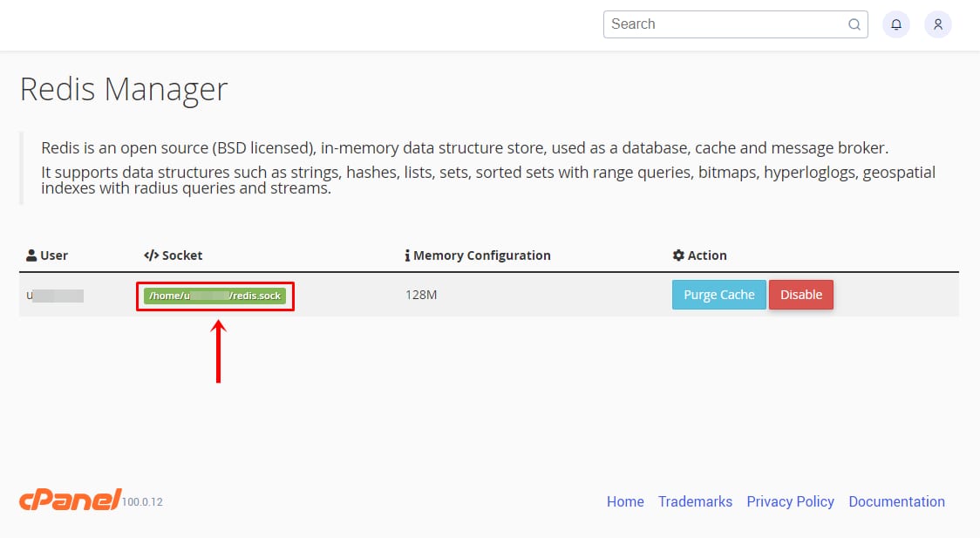The image size is (980, 538).
Task: Click the cPanel logo
Action: 70,500
